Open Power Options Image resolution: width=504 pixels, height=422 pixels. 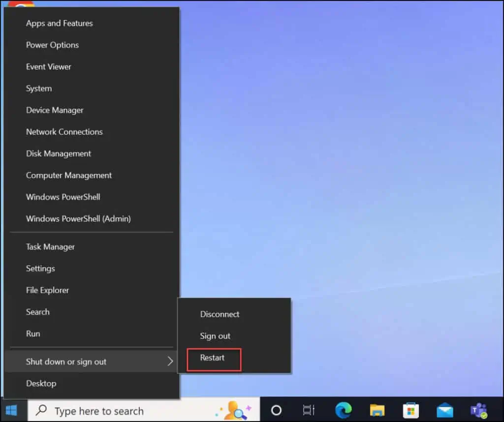point(91,45)
